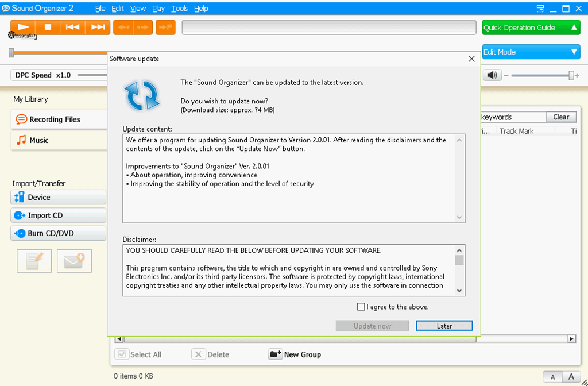Image resolution: width=588 pixels, height=386 pixels.
Task: Clear the keywords search field
Action: pos(561,117)
